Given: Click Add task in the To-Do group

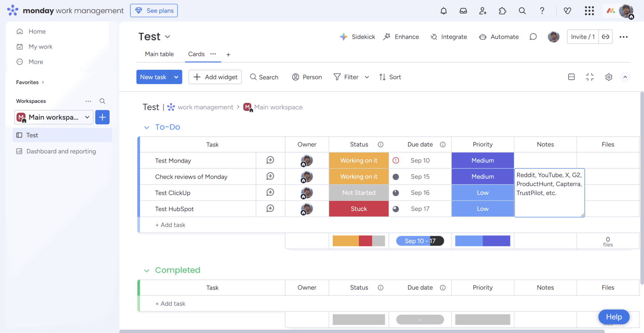Looking at the screenshot, I should pyautogui.click(x=170, y=225).
